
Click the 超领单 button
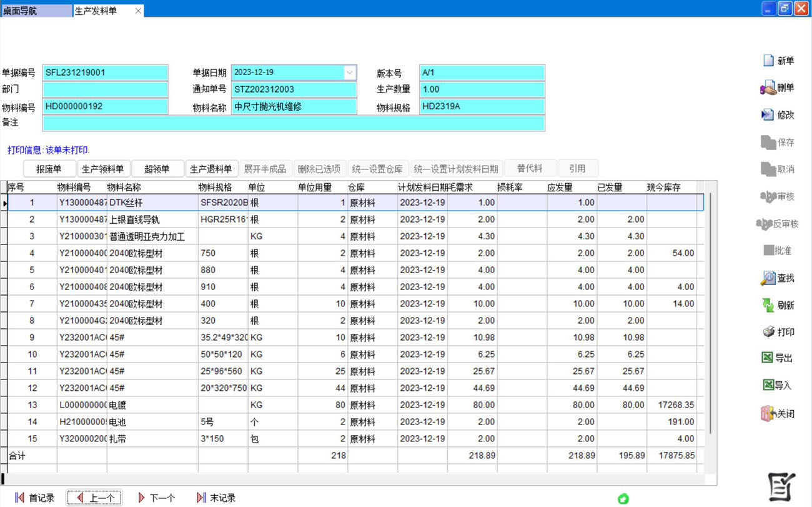point(157,169)
